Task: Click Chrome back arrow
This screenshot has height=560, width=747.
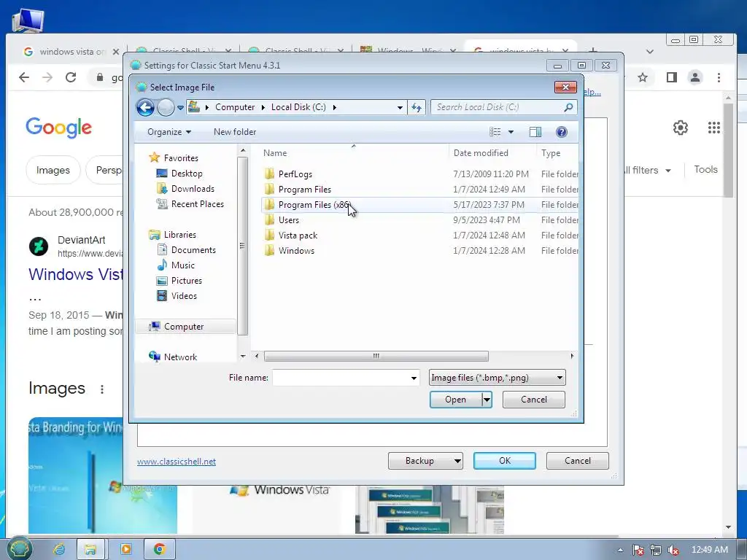Action: (x=24, y=77)
